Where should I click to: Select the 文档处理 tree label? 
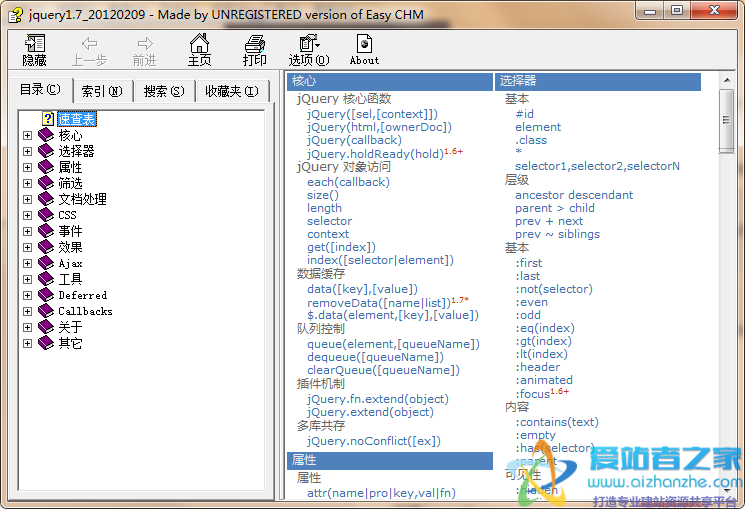tap(82, 199)
